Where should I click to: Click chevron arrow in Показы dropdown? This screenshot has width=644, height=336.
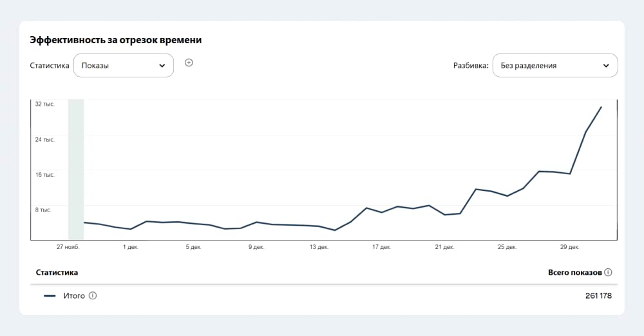tap(162, 66)
